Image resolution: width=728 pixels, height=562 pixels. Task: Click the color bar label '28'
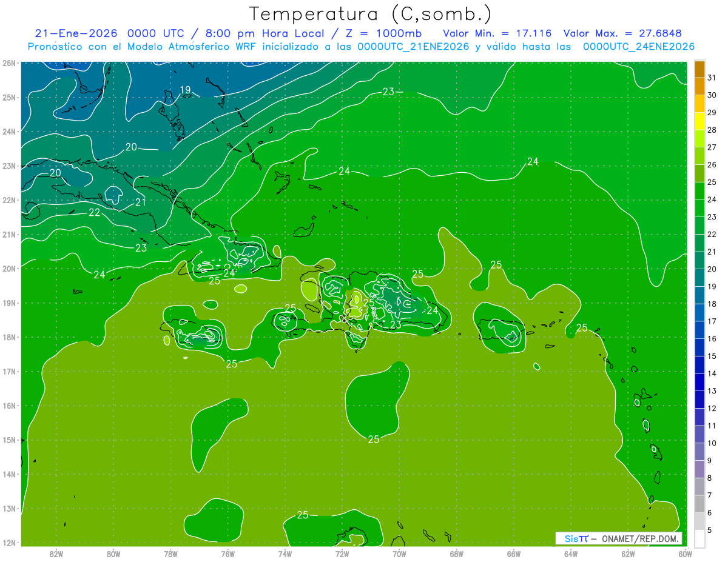click(x=711, y=130)
